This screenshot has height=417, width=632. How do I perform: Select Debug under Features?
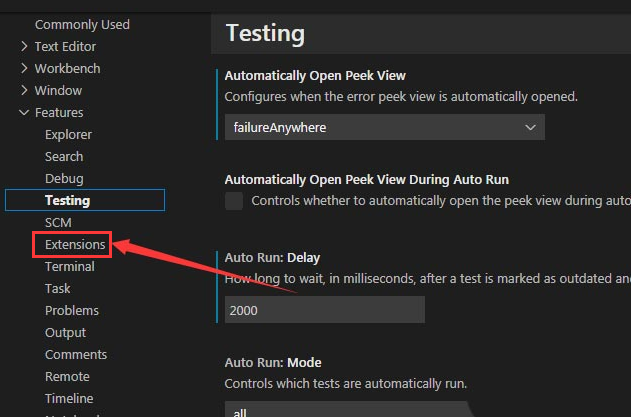coord(64,178)
